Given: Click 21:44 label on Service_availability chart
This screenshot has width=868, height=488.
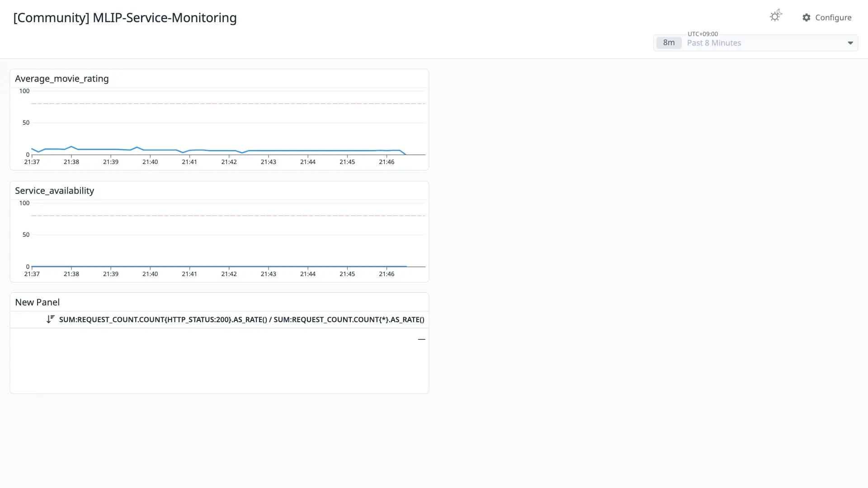Looking at the screenshot, I should click(308, 274).
